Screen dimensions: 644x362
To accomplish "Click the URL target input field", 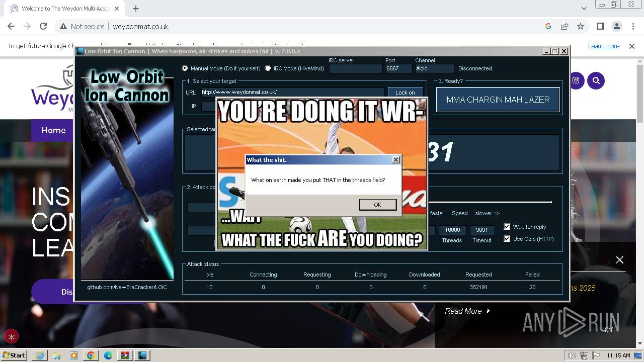I will [292, 93].
